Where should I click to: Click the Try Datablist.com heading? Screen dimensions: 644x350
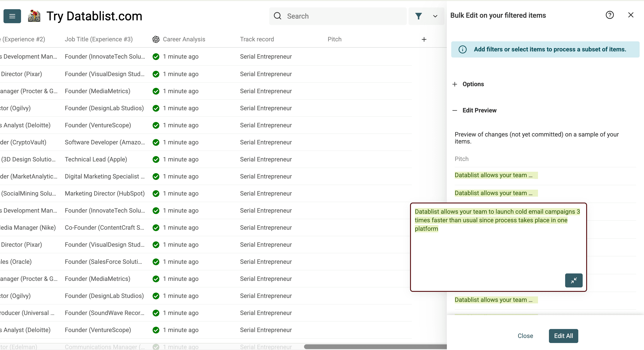coord(94,16)
